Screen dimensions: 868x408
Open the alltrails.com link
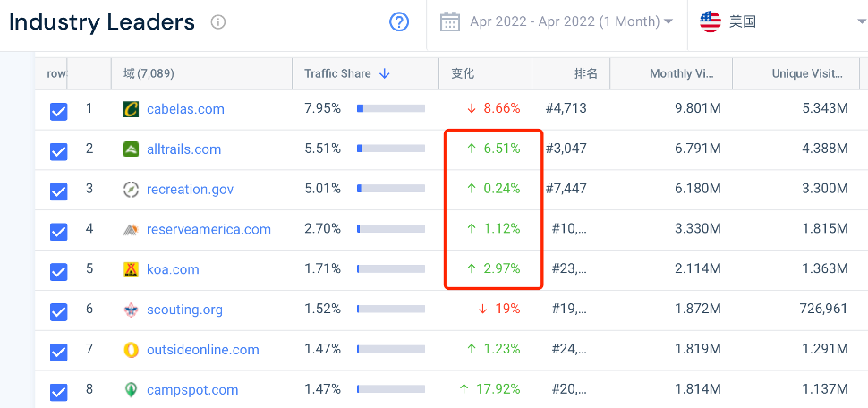tap(183, 149)
